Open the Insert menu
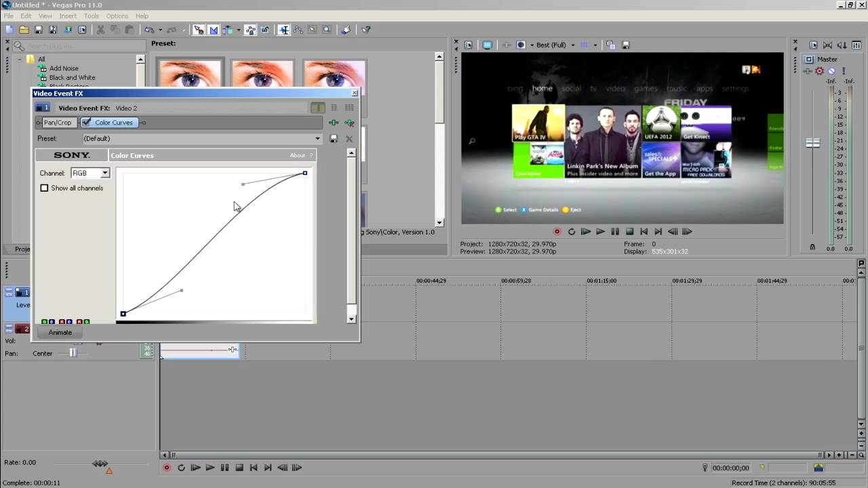This screenshot has width=868, height=488. click(68, 16)
